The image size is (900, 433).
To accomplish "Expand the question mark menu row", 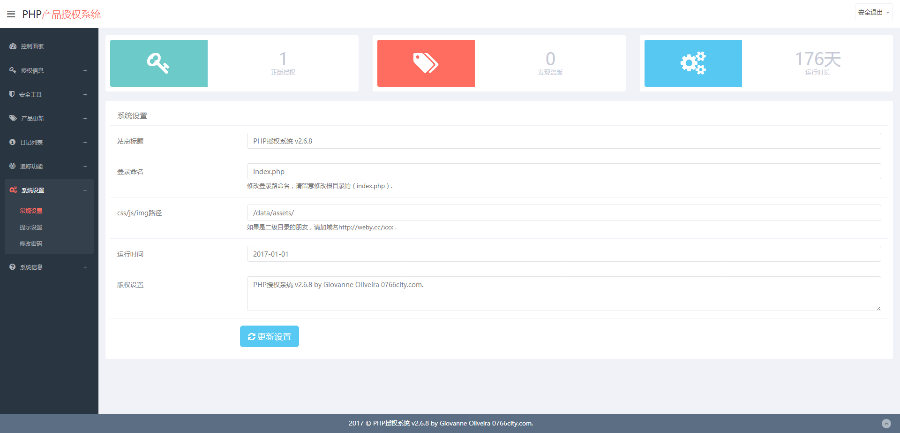I will point(47,267).
